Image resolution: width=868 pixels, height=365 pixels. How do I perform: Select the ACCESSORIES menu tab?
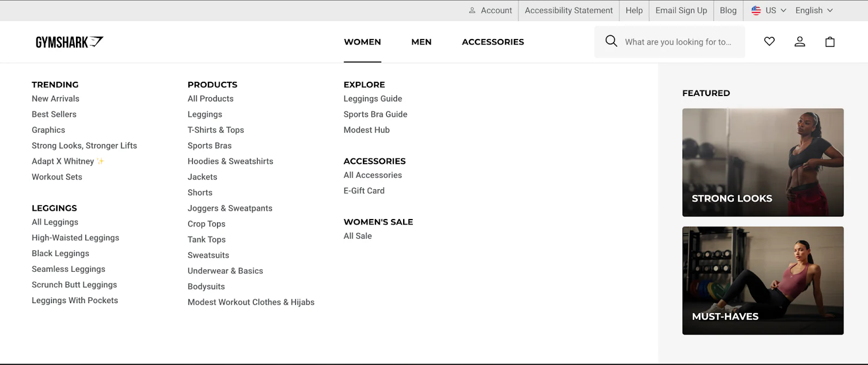pos(493,42)
